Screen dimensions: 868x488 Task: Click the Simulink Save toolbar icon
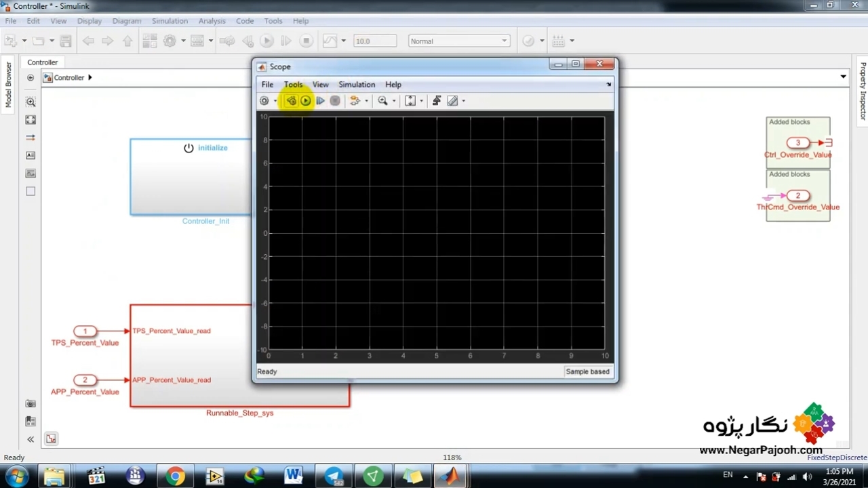tap(66, 41)
